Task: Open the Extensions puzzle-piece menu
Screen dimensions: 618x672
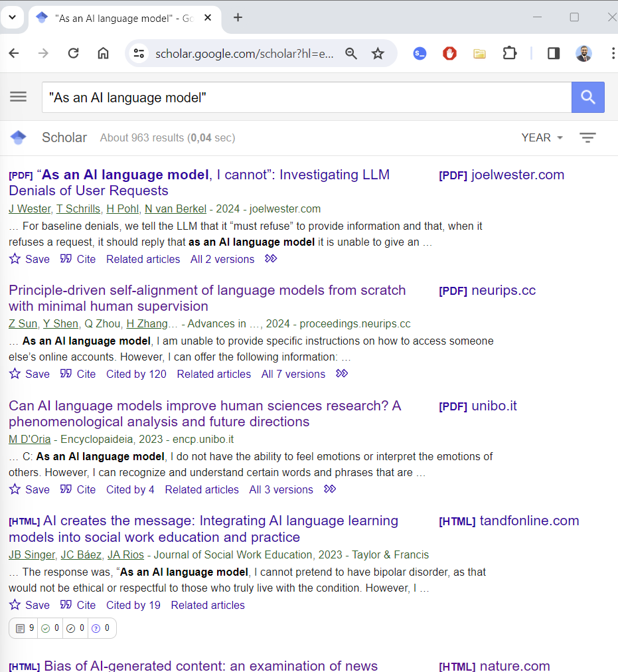Action: click(x=510, y=54)
